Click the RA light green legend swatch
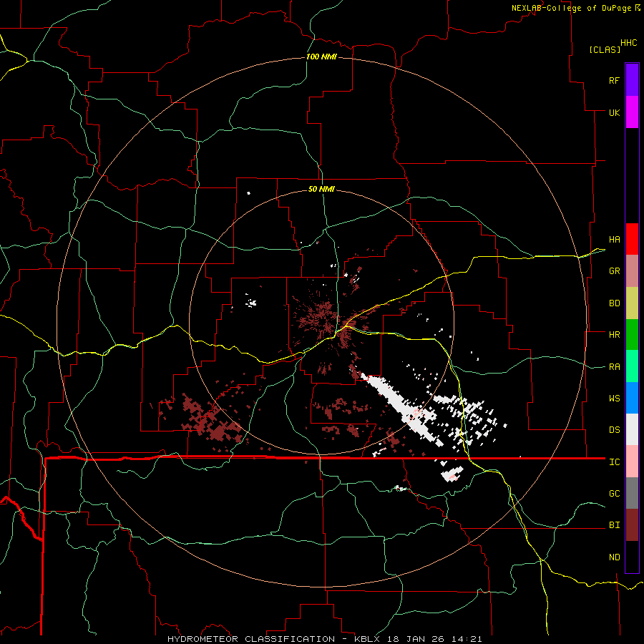 (632, 366)
